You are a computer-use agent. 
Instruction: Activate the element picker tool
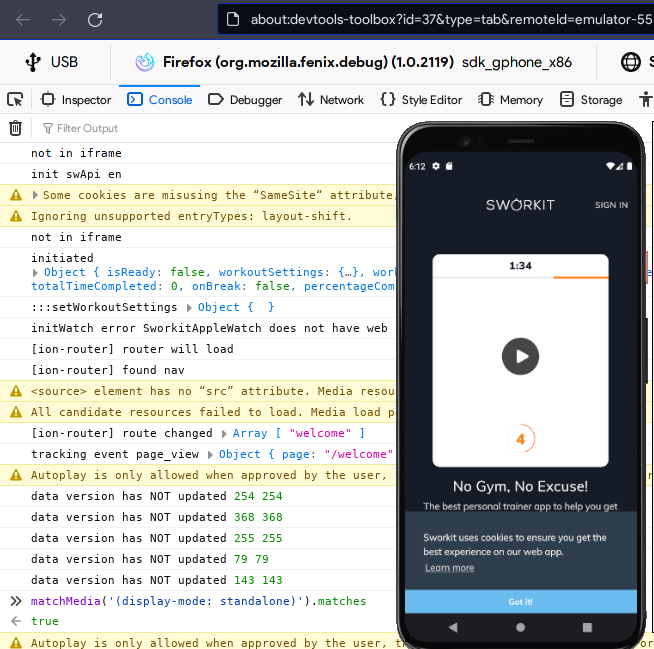coord(15,100)
